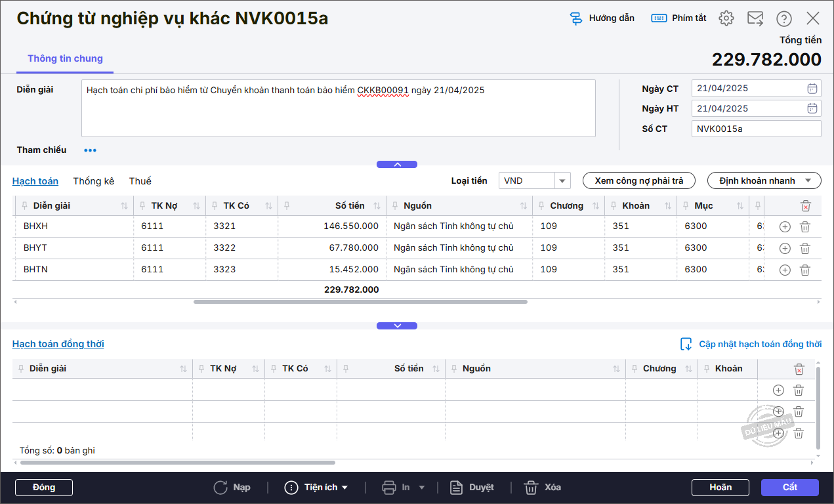The height and width of the screenshot is (504, 834).
Task: Switch to the Thuế tab
Action: (140, 181)
